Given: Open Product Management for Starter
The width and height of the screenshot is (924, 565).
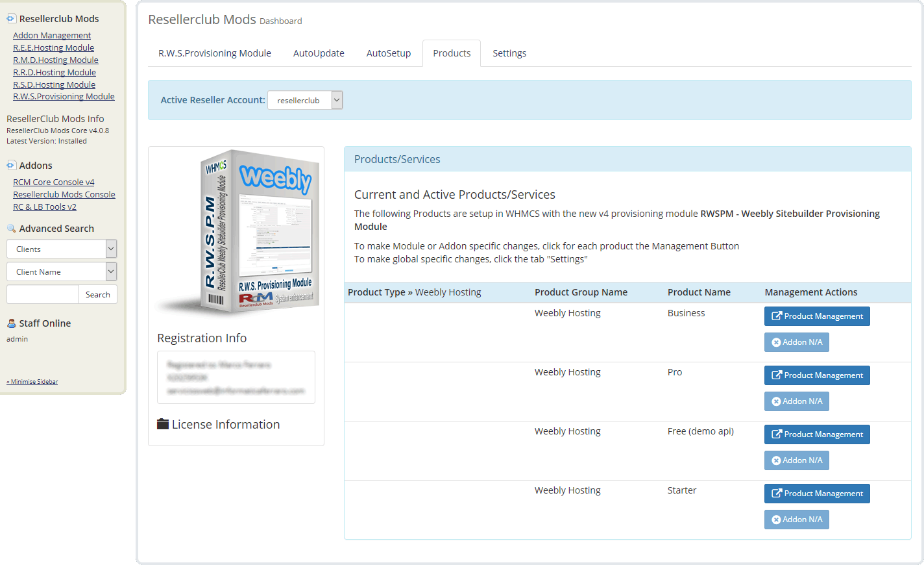Looking at the screenshot, I should pyautogui.click(x=817, y=494).
